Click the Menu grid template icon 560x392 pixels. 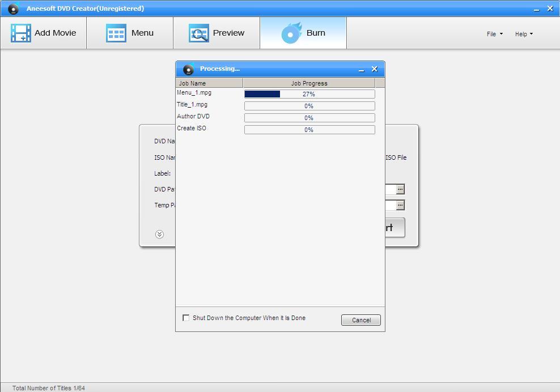[116, 33]
